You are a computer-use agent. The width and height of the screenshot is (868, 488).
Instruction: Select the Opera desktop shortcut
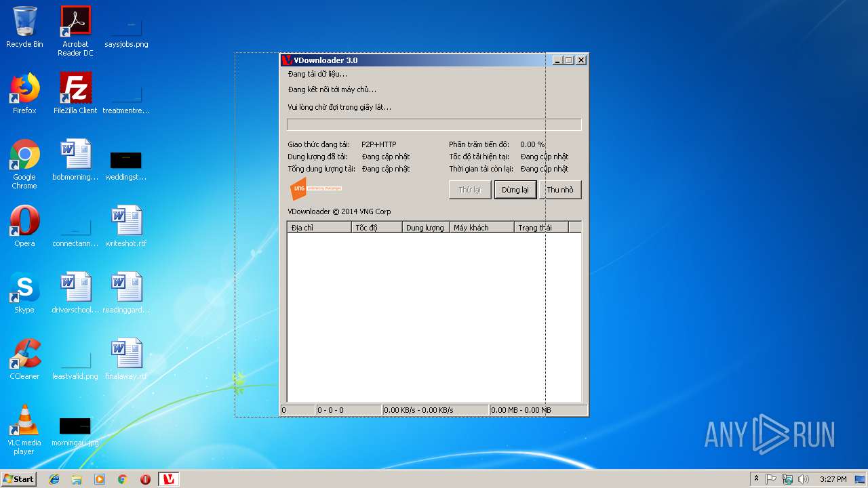[24, 226]
